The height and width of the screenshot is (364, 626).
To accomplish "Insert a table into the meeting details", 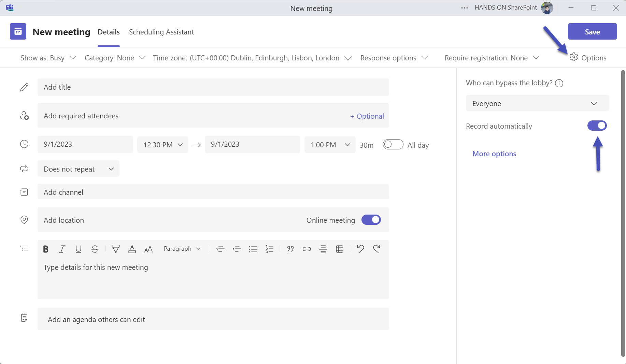I will (340, 249).
